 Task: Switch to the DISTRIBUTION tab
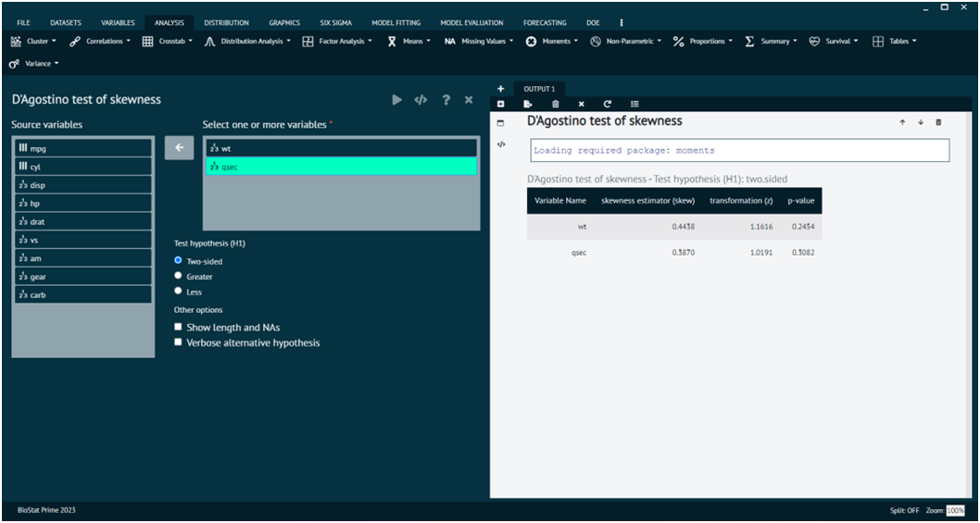226,23
